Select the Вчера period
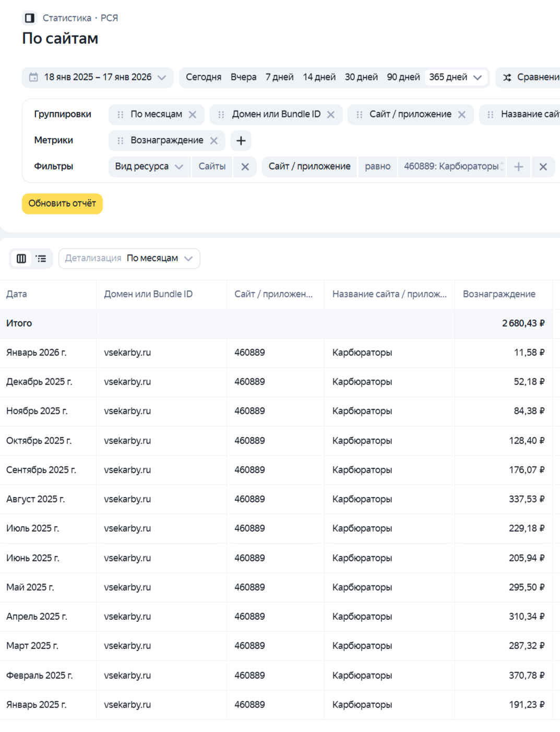The image size is (560, 732). (x=243, y=77)
